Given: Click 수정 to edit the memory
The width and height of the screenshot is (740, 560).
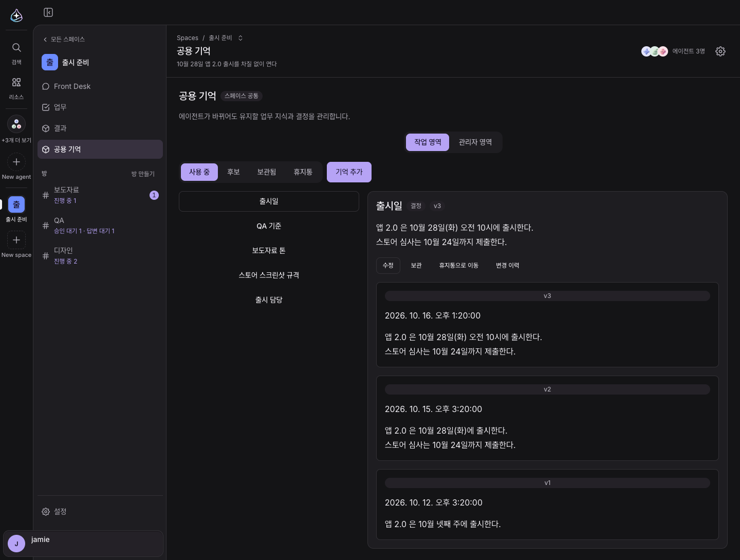Looking at the screenshot, I should pos(388,266).
